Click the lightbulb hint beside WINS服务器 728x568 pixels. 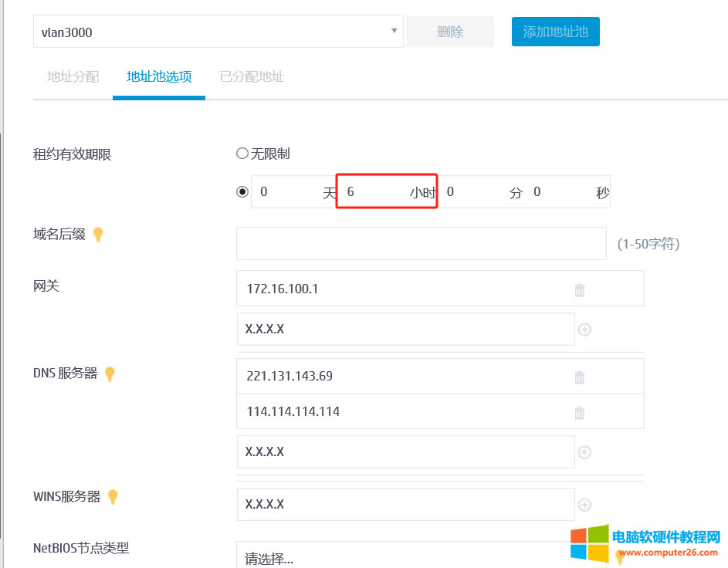pos(113,497)
